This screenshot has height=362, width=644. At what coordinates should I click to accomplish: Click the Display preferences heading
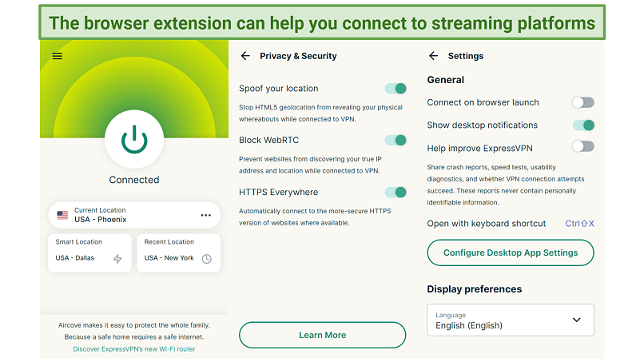coord(475,288)
